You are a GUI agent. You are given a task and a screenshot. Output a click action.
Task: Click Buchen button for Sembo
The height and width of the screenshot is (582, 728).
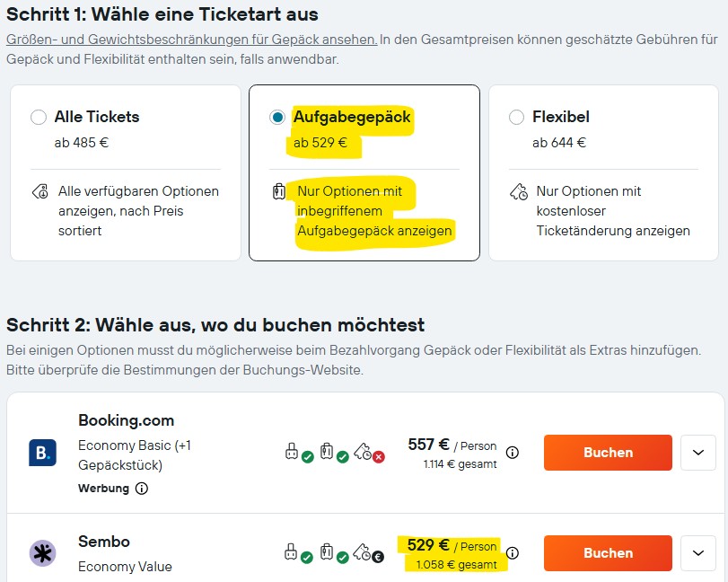coord(608,553)
